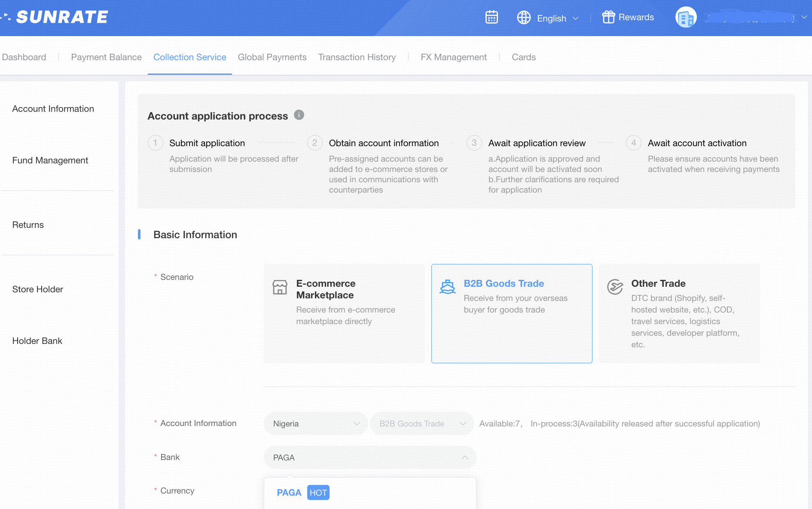Open Store Holder from the sidebar
Image resolution: width=812 pixels, height=509 pixels.
(x=38, y=289)
